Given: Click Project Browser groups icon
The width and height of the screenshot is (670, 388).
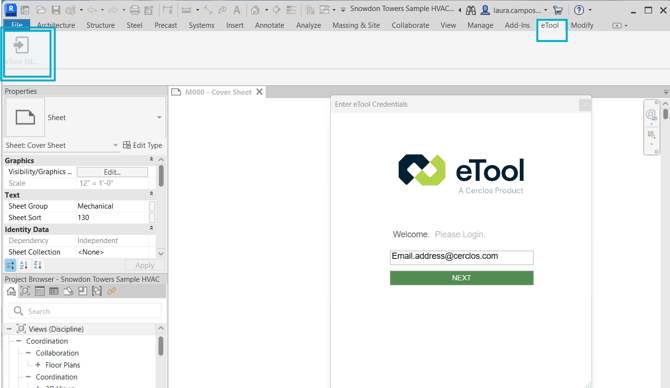Looking at the screenshot, I should 97,291.
